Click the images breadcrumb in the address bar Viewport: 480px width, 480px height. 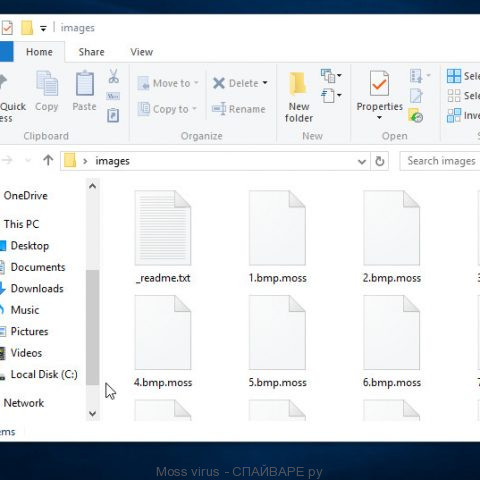point(112,161)
